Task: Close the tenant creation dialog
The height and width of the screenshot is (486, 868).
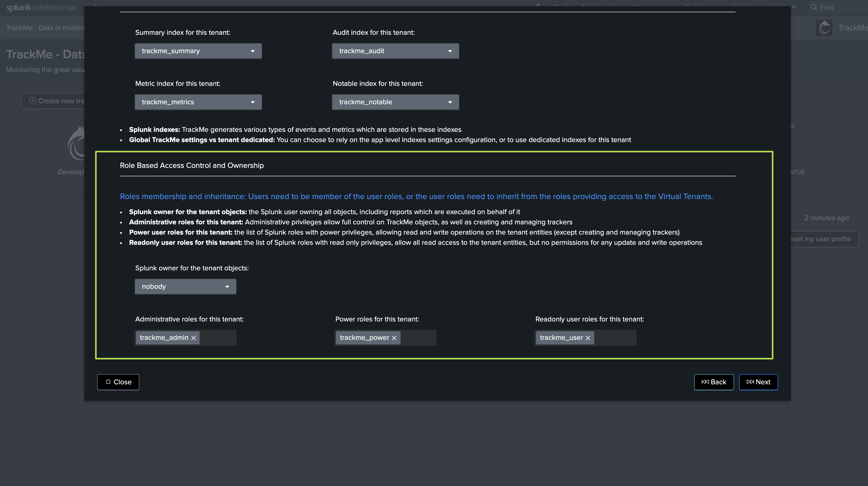Action: pyautogui.click(x=118, y=382)
